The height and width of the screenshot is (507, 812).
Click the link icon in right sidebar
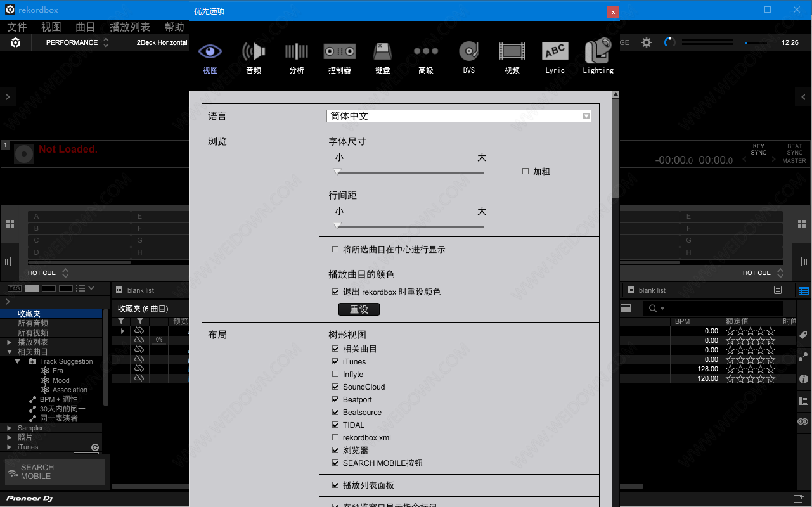coord(804,422)
